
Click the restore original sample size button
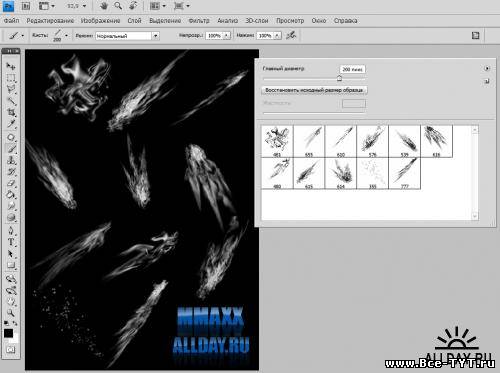coord(314,90)
